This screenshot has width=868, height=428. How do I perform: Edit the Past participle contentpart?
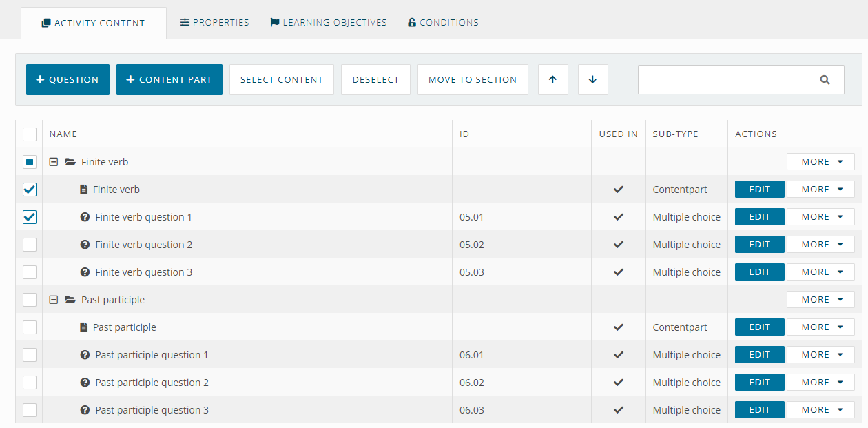760,327
